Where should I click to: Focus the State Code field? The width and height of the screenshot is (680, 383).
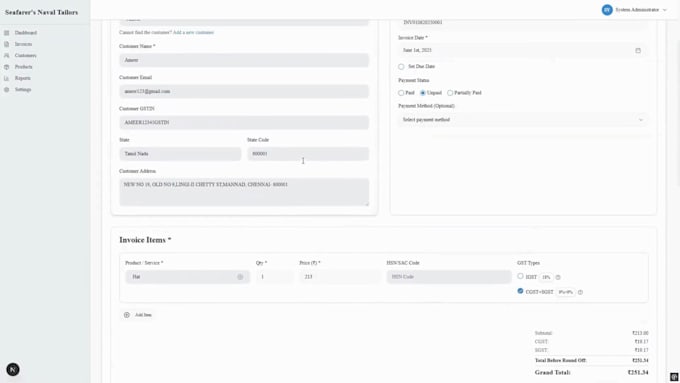click(308, 154)
